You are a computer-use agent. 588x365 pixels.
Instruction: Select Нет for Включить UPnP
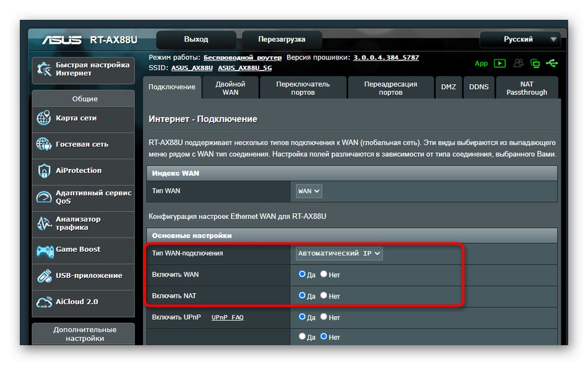[x=324, y=317]
